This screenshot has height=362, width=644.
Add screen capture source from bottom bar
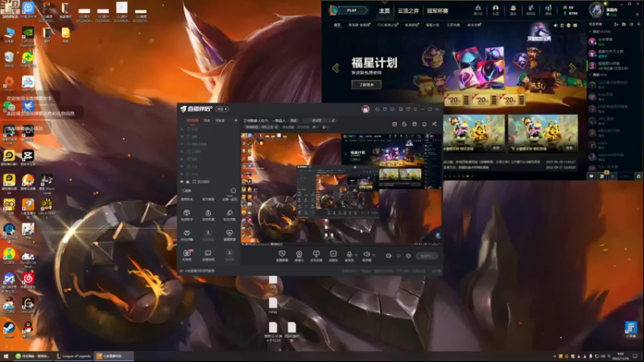282,256
